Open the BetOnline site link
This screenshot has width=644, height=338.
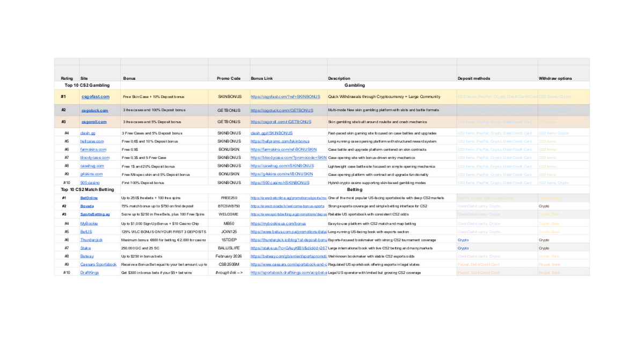(x=89, y=198)
